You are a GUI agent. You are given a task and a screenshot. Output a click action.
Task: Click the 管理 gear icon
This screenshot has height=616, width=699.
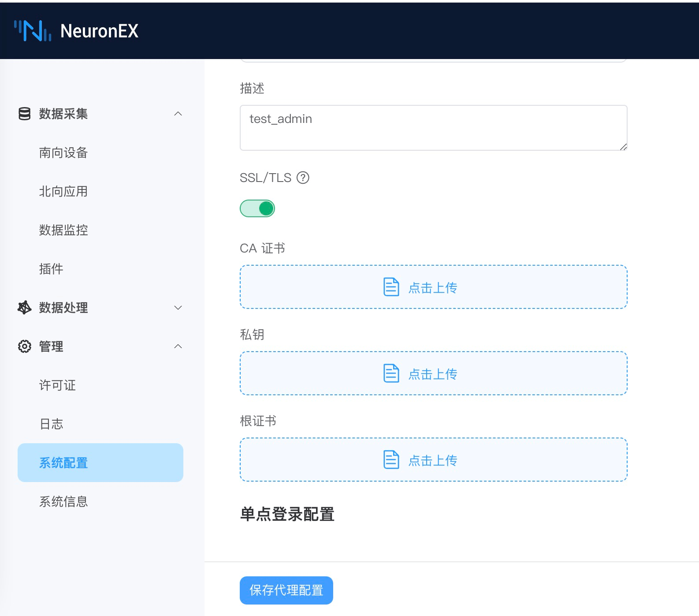point(25,346)
